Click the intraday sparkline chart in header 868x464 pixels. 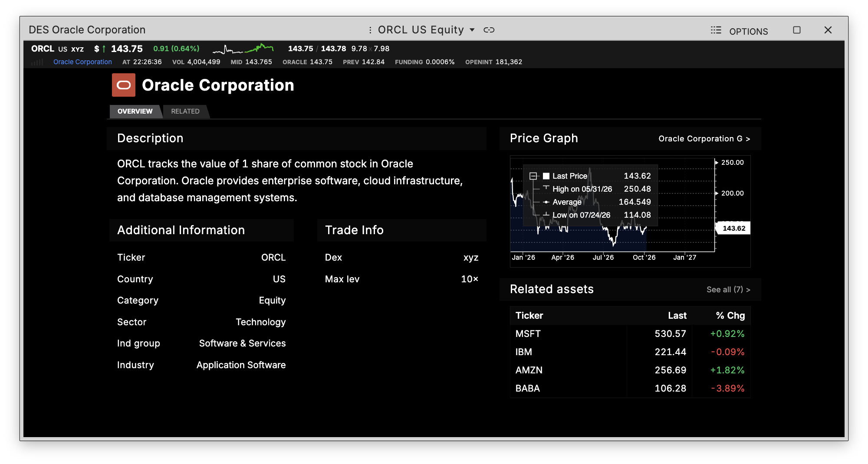(x=243, y=49)
